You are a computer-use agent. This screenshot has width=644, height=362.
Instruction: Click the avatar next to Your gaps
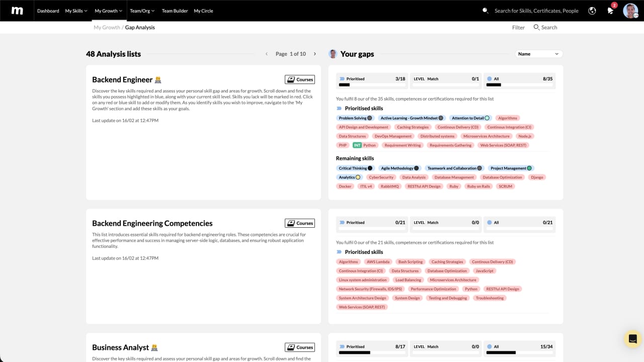coord(333,54)
